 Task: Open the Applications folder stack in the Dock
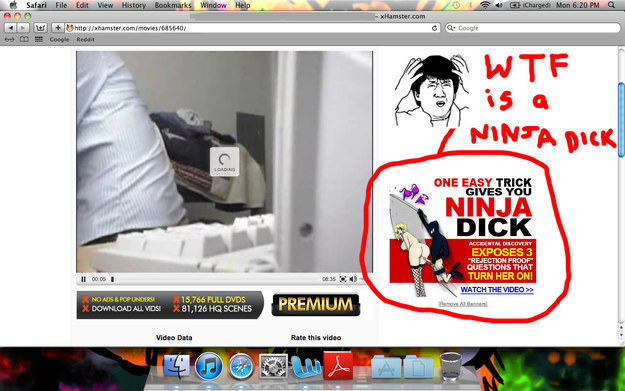pyautogui.click(x=386, y=367)
